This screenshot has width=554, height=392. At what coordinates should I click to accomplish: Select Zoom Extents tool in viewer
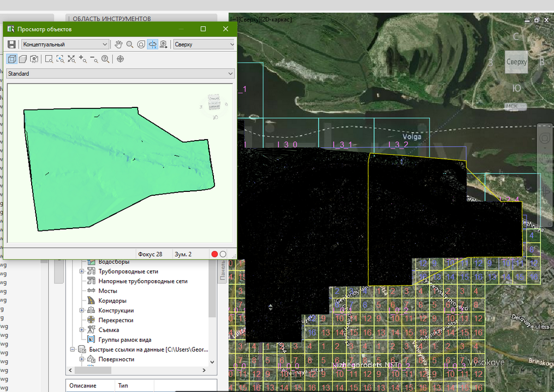pos(72,59)
